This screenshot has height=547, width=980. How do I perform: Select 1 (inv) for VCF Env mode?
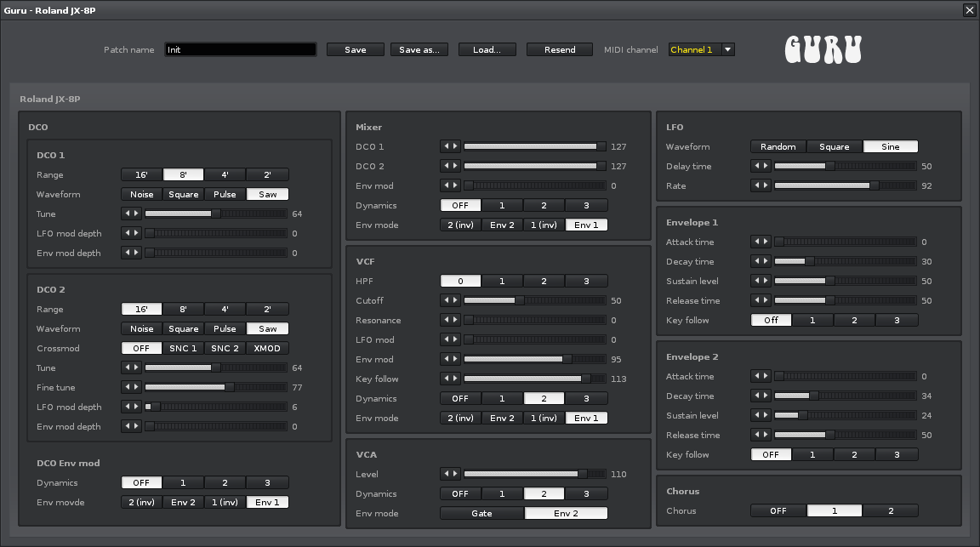pos(544,419)
